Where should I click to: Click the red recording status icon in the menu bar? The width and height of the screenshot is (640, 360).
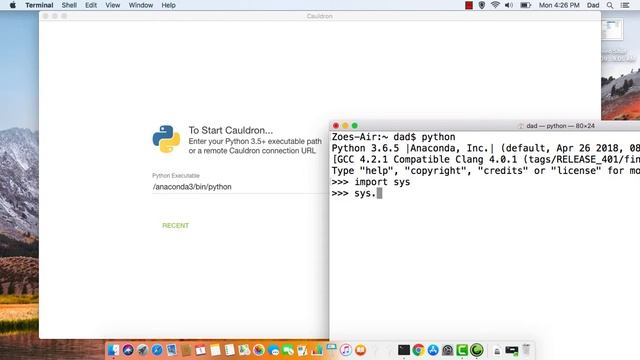(469, 5)
